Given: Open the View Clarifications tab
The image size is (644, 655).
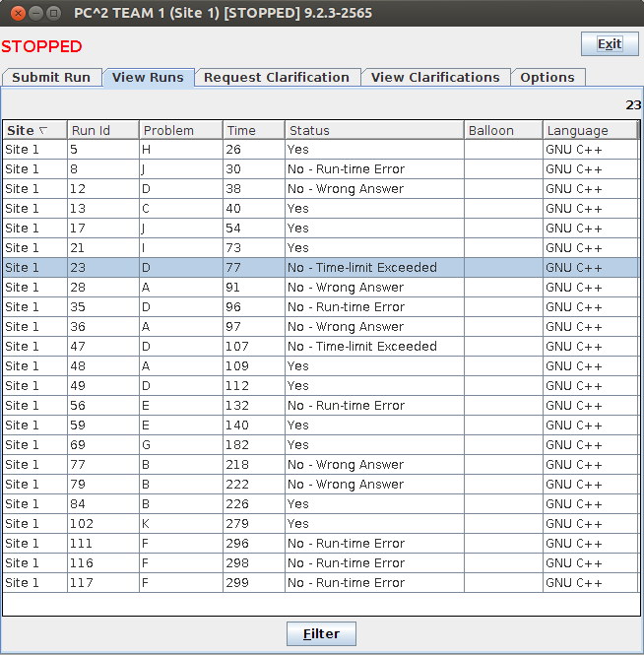Looking at the screenshot, I should (435, 78).
